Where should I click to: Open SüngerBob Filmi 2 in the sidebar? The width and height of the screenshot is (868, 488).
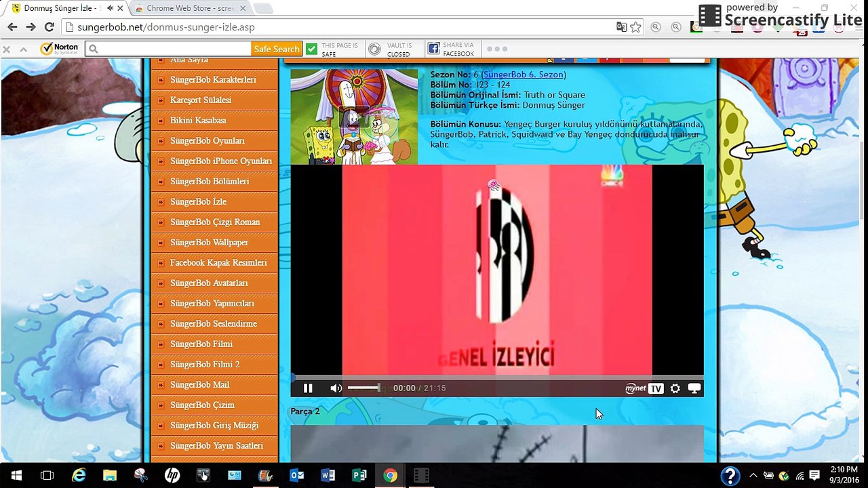point(214,364)
